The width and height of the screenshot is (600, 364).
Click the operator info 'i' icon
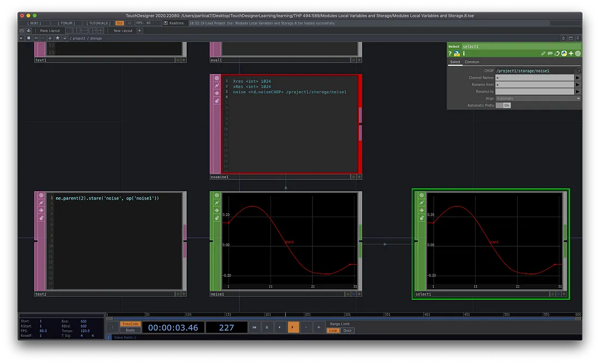pos(464,53)
